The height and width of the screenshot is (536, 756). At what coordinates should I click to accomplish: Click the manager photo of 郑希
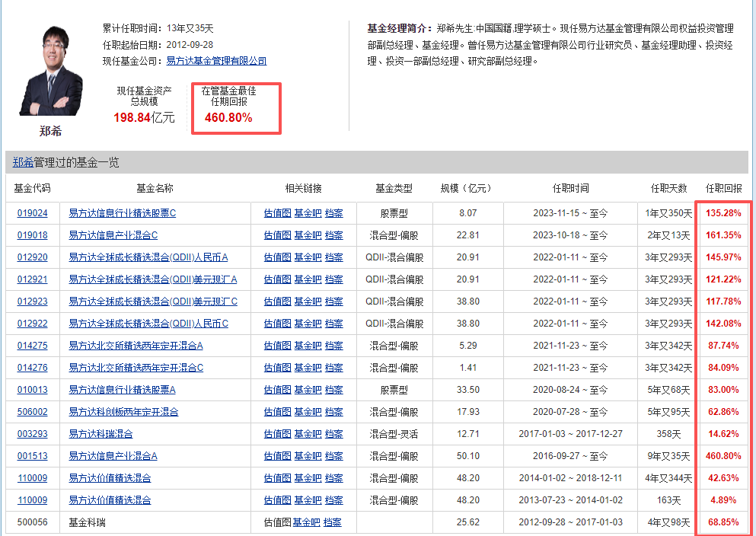pos(51,72)
